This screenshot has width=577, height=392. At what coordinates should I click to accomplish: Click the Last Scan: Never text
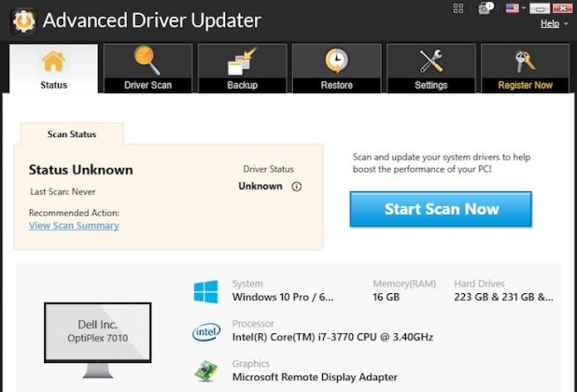(x=63, y=191)
